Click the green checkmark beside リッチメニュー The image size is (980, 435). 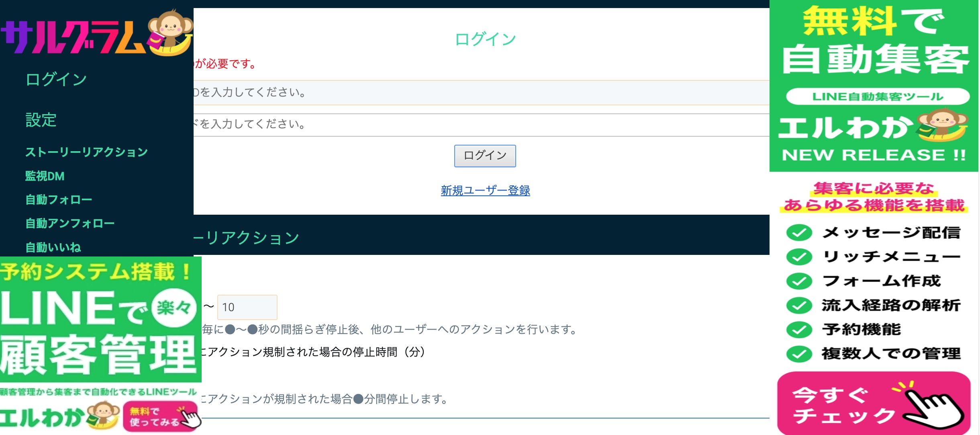pyautogui.click(x=799, y=256)
